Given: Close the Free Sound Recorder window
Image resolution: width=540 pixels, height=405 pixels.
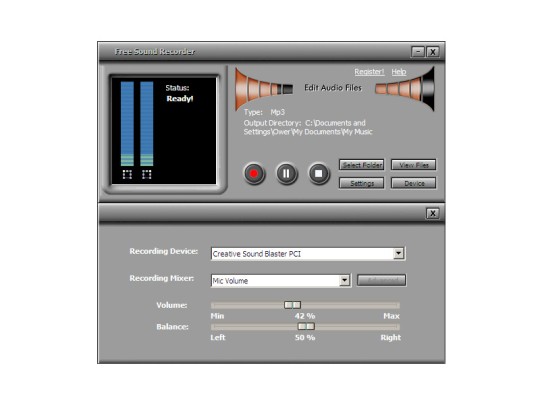Looking at the screenshot, I should click(433, 52).
